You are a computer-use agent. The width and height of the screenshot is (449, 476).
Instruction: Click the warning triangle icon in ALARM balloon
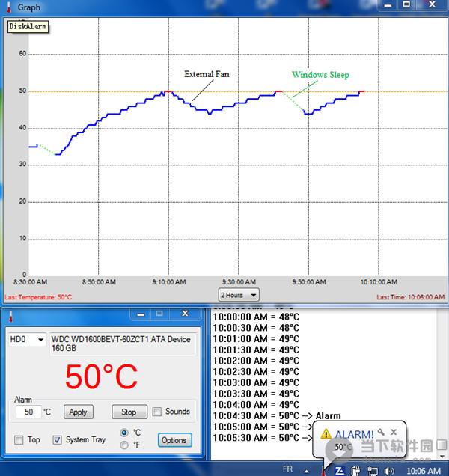click(326, 434)
